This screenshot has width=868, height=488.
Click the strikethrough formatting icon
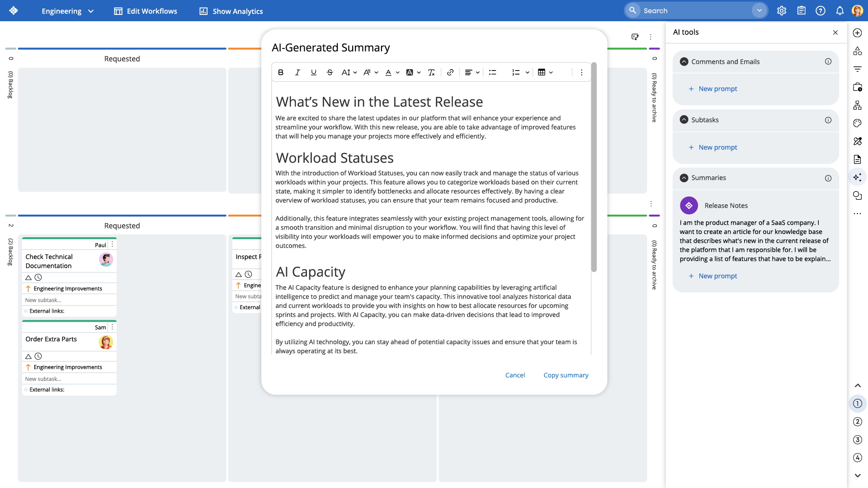pos(330,72)
